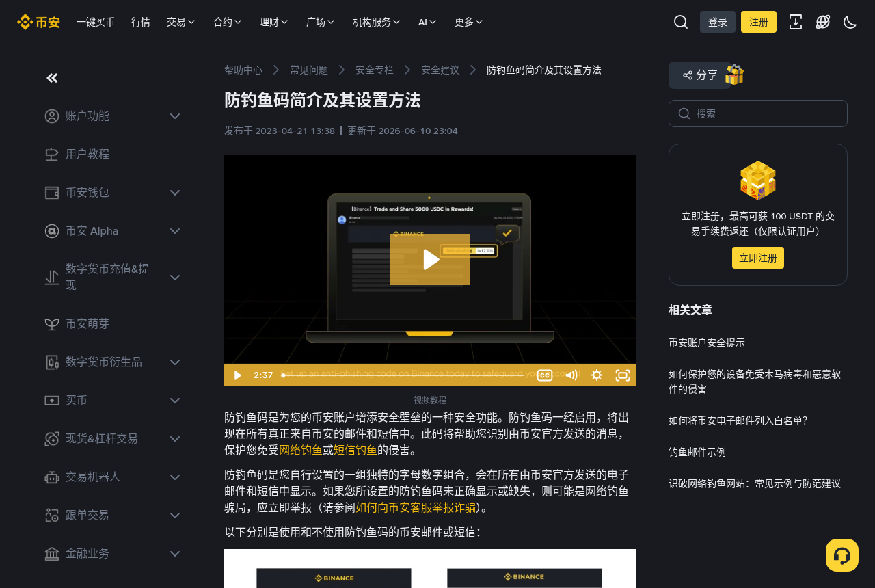Expand 现货&杠杆交易 chevron
This screenshot has height=588, width=875.
[x=175, y=439]
